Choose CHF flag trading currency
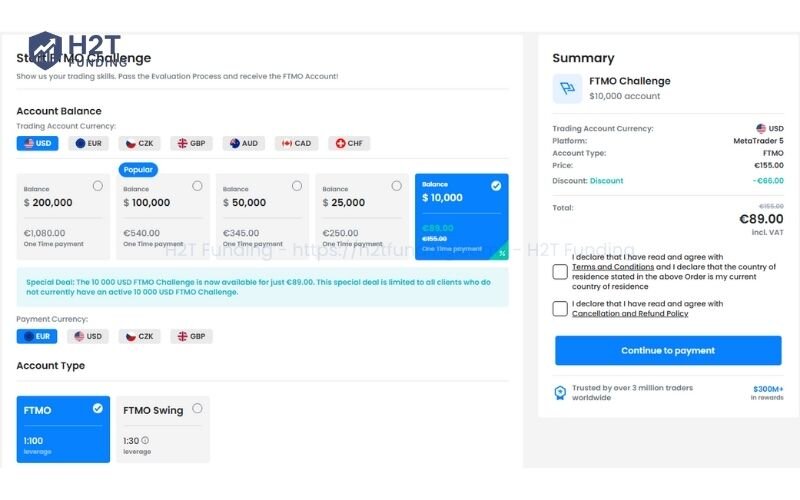Screen dimensions: 800x500 [x=349, y=143]
